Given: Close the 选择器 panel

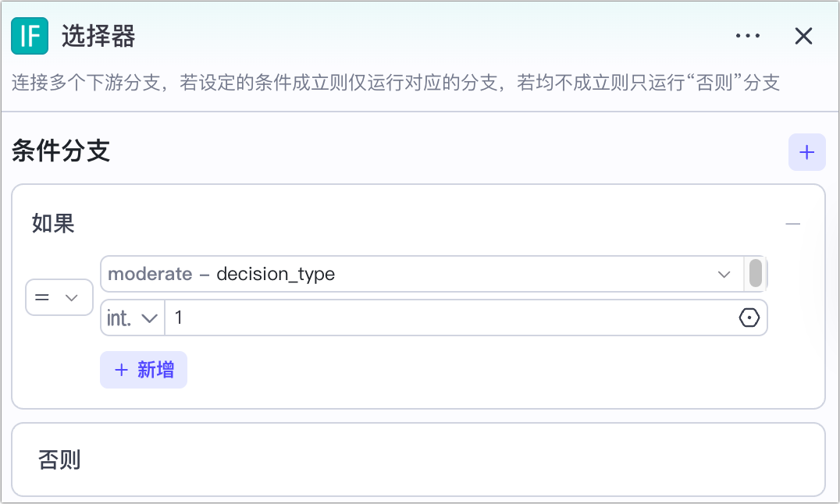Looking at the screenshot, I should (803, 36).
